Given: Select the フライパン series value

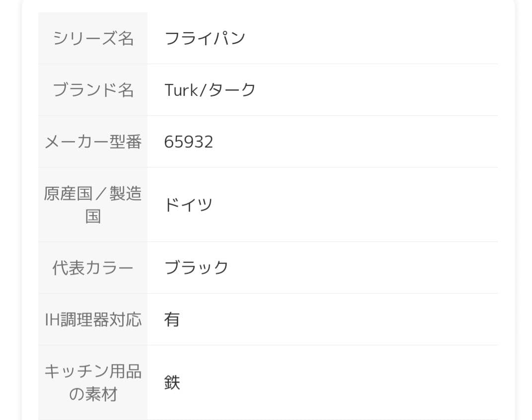Looking at the screenshot, I should coord(205,38).
